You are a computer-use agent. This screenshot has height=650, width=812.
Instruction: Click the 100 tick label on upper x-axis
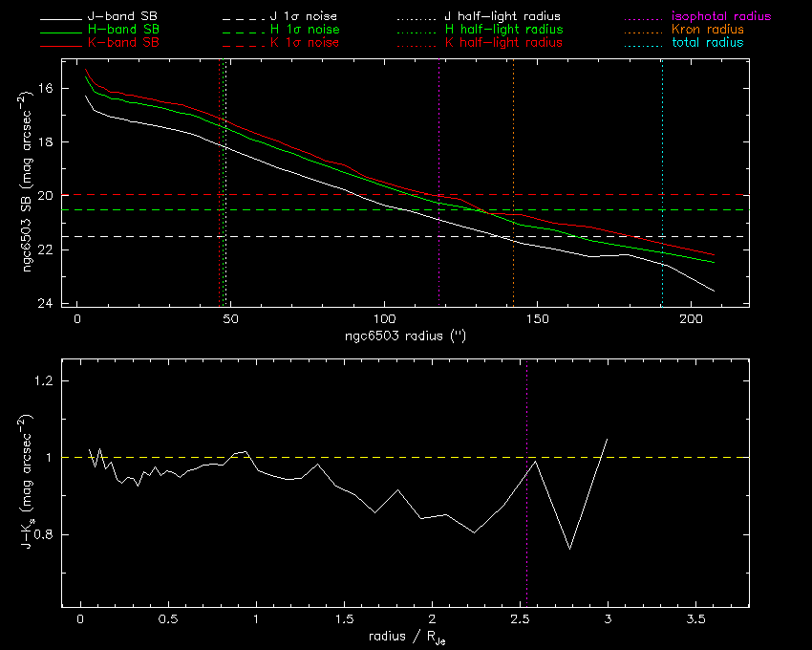(x=383, y=318)
